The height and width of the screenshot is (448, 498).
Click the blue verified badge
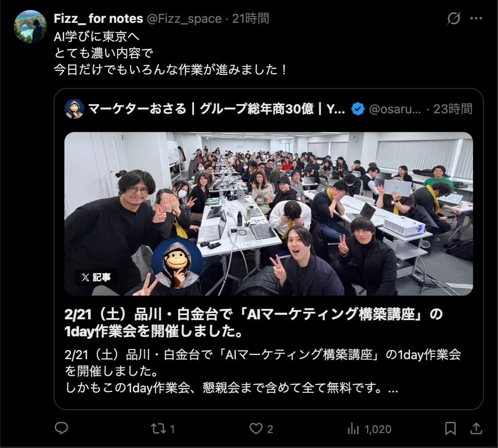358,109
